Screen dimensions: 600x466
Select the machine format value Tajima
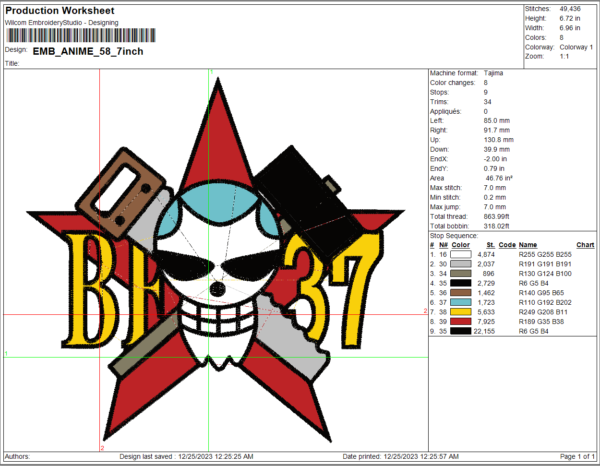pyautogui.click(x=493, y=73)
